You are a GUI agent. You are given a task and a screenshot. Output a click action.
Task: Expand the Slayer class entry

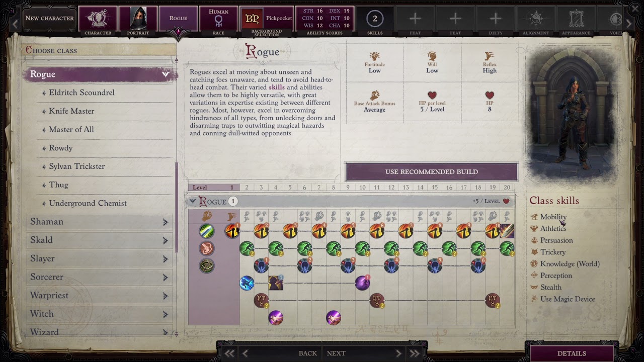pyautogui.click(x=100, y=258)
